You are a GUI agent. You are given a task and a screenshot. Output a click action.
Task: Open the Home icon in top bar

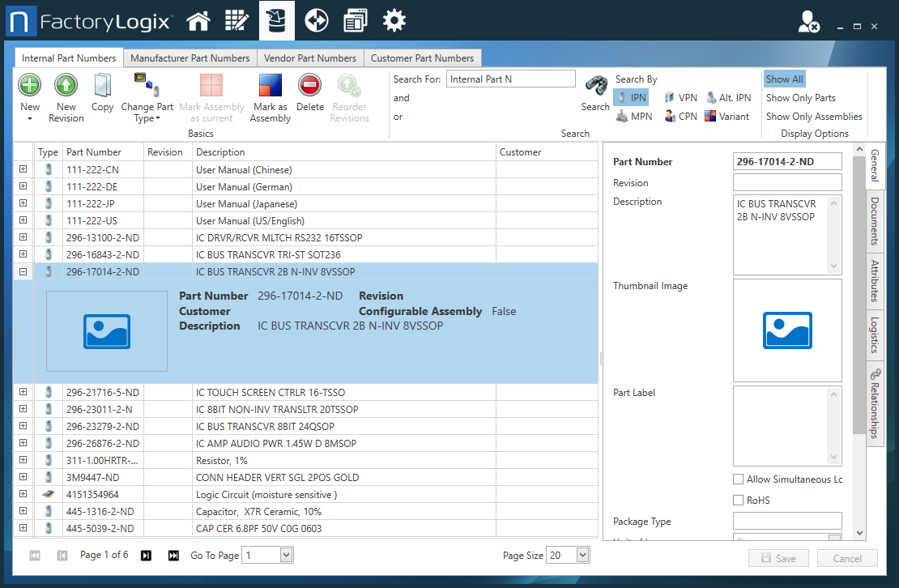tap(198, 20)
